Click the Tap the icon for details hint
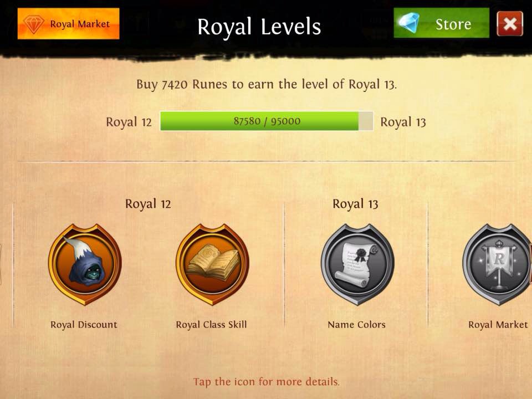 click(267, 382)
